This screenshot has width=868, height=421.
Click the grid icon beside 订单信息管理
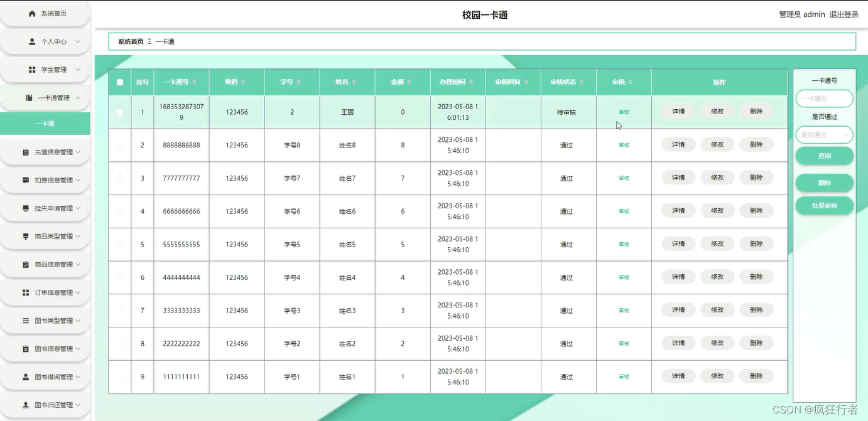(x=26, y=293)
